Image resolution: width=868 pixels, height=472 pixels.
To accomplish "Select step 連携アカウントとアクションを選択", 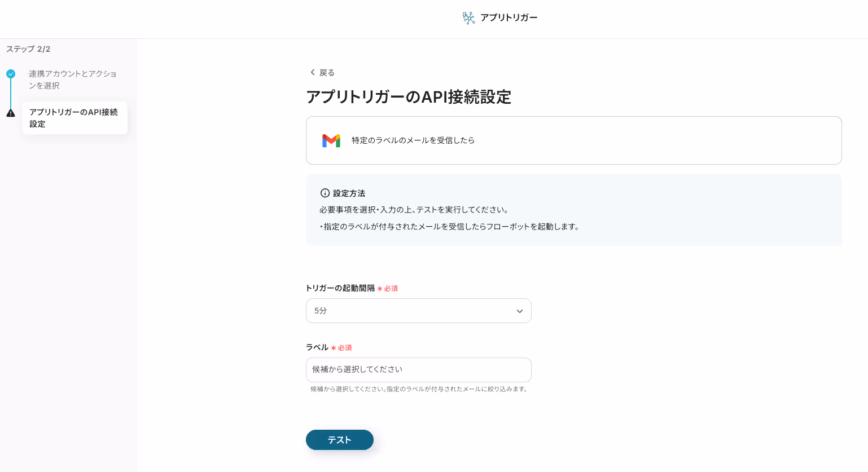I will 73,80.
